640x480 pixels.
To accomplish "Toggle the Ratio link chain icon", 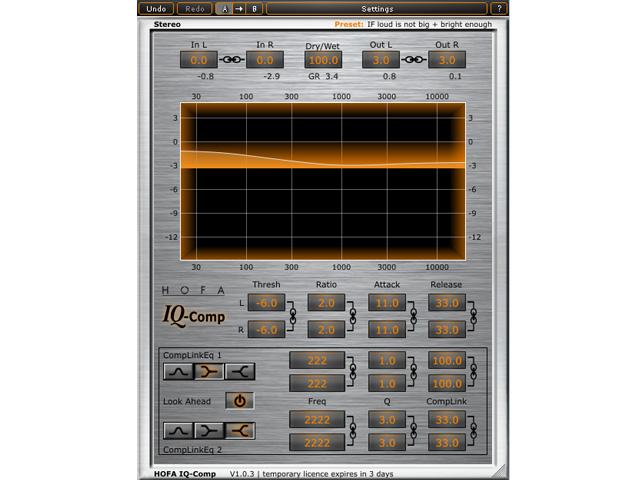I will coord(352,316).
